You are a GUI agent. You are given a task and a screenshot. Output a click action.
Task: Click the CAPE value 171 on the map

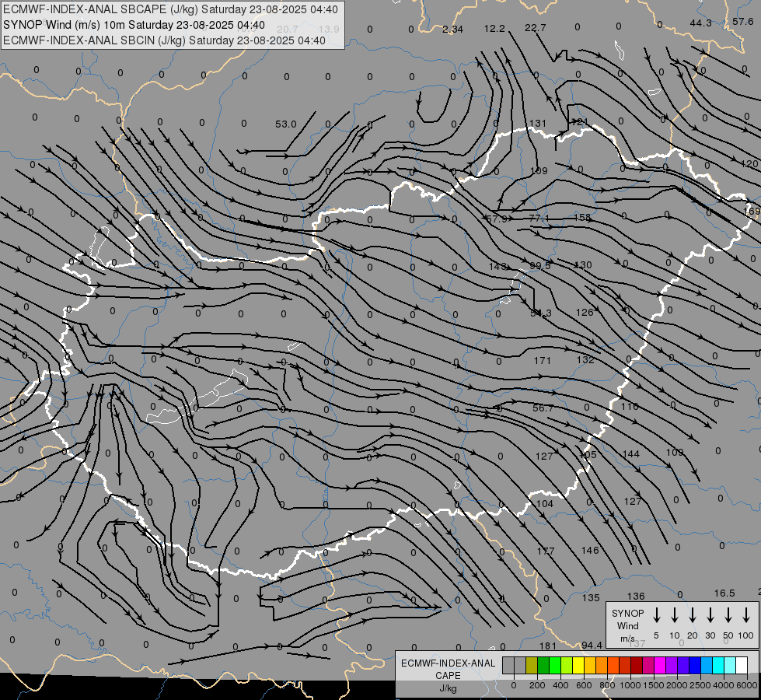tap(542, 360)
